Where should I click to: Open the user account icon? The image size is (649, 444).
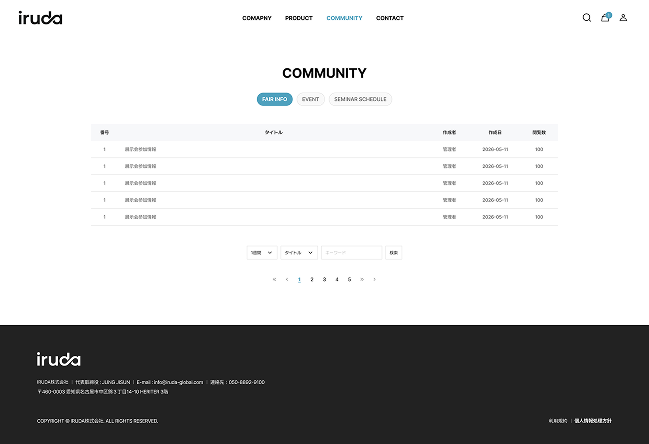(x=623, y=18)
